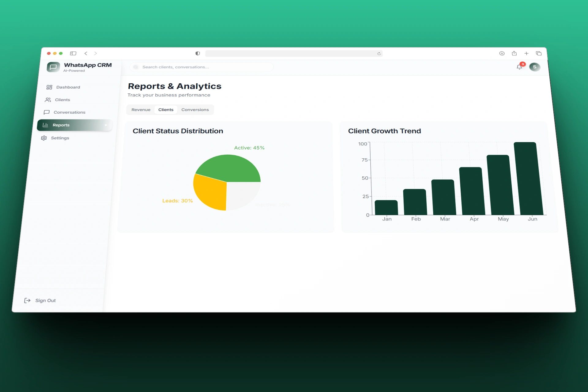Open the user avatar marked S

pyautogui.click(x=535, y=67)
